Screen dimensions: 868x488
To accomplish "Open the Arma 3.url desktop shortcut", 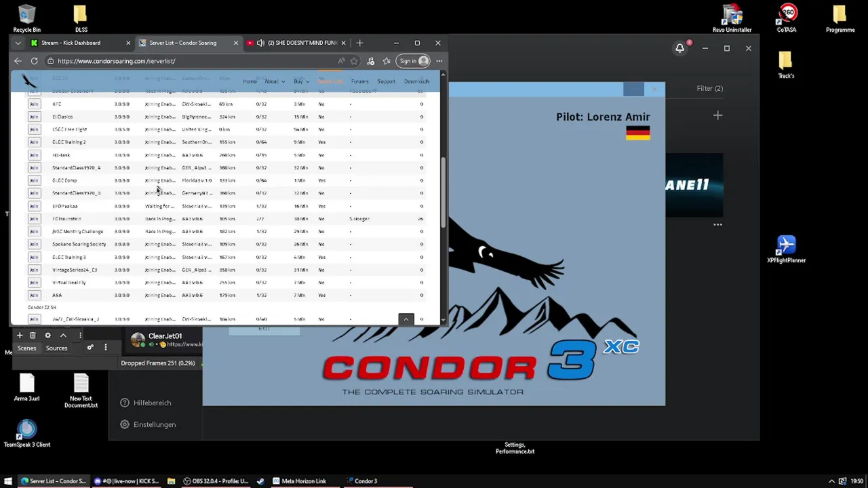I will coord(27,388).
